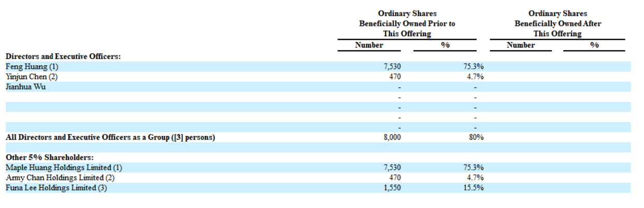Screen dimensions: 644x208
Task: Click the 7,530 value in Feng Huang row
Action: (x=392, y=67)
